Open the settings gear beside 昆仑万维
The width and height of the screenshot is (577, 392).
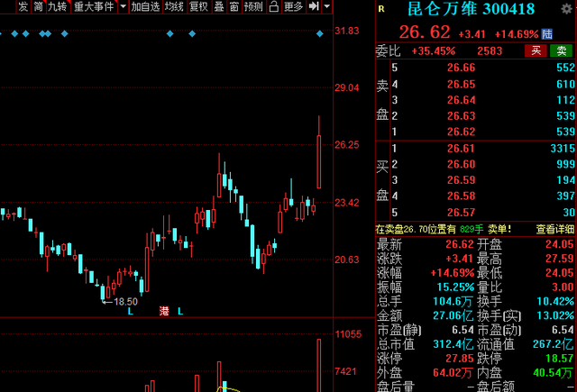pos(567,9)
